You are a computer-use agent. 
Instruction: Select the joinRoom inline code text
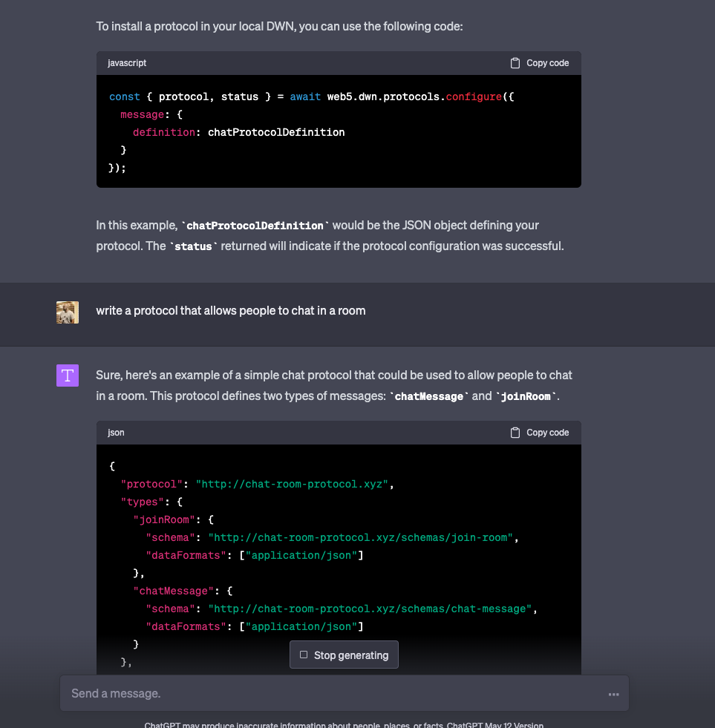pyautogui.click(x=526, y=396)
